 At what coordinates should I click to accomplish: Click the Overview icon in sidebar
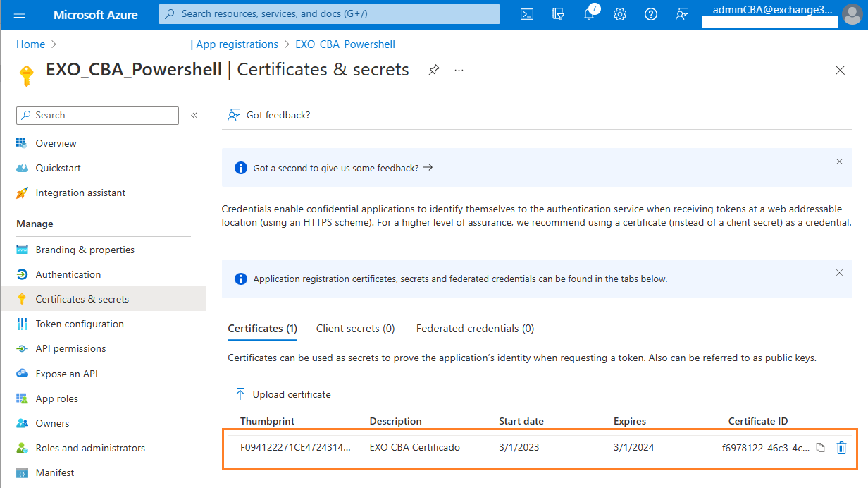click(x=22, y=143)
